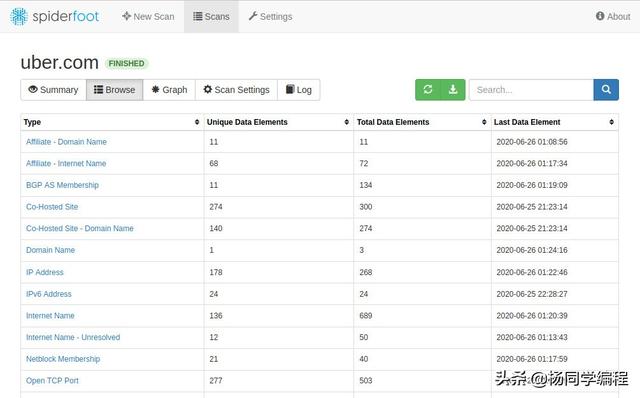The height and width of the screenshot is (398, 640).
Task: Select the value 178 in IP Address row
Action: click(216, 272)
